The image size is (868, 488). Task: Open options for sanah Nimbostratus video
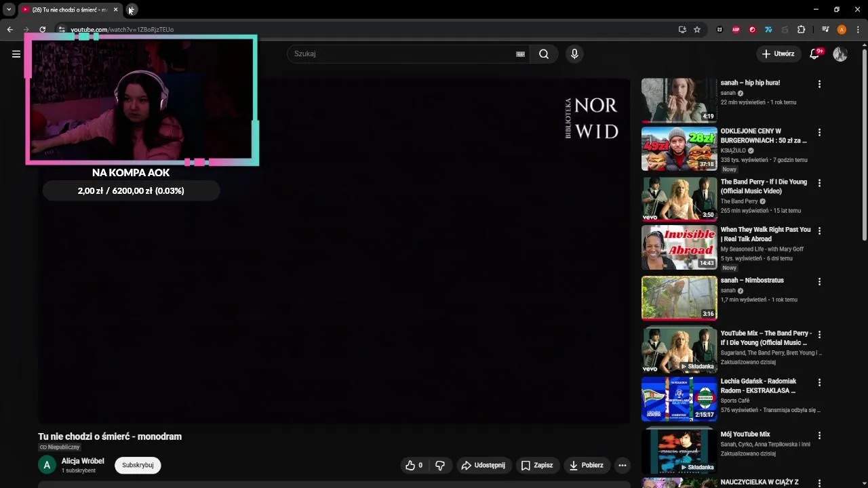pos(819,281)
